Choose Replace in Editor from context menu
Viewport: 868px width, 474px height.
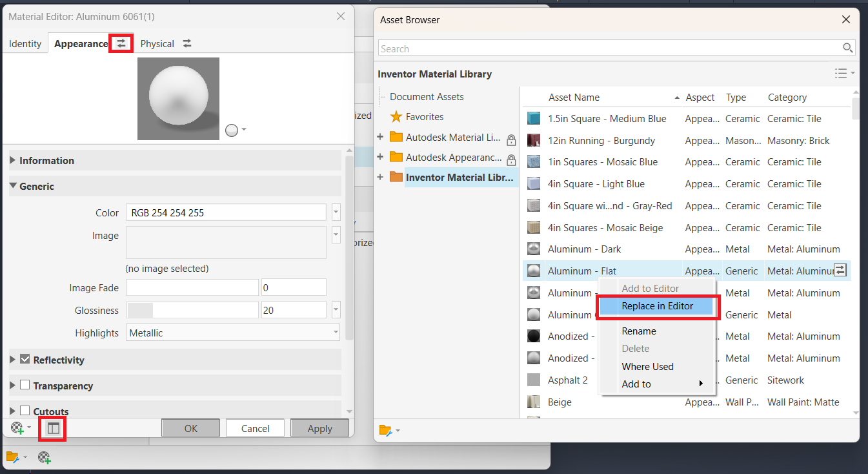point(657,306)
